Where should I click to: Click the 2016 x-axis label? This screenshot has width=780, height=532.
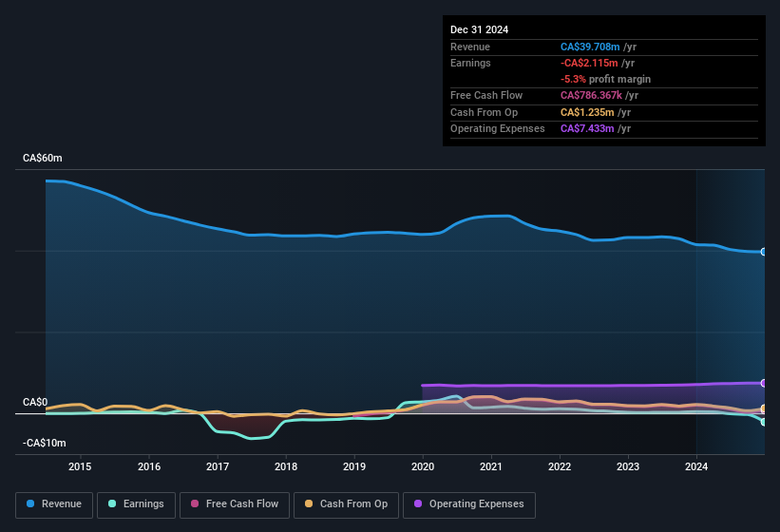149,466
